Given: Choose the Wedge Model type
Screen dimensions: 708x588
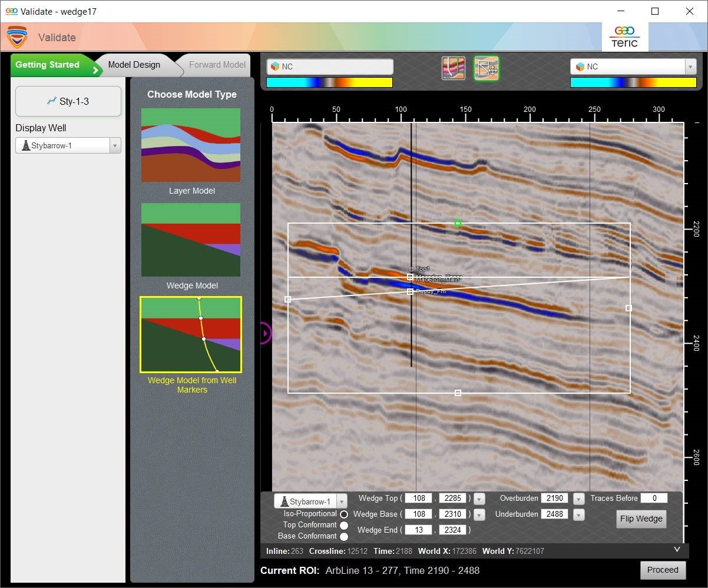Looking at the screenshot, I should (x=191, y=240).
